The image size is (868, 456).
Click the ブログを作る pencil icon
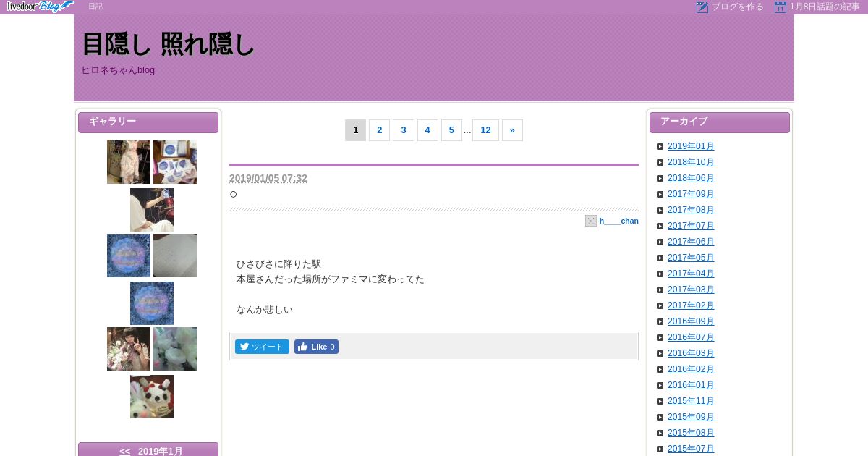702,7
